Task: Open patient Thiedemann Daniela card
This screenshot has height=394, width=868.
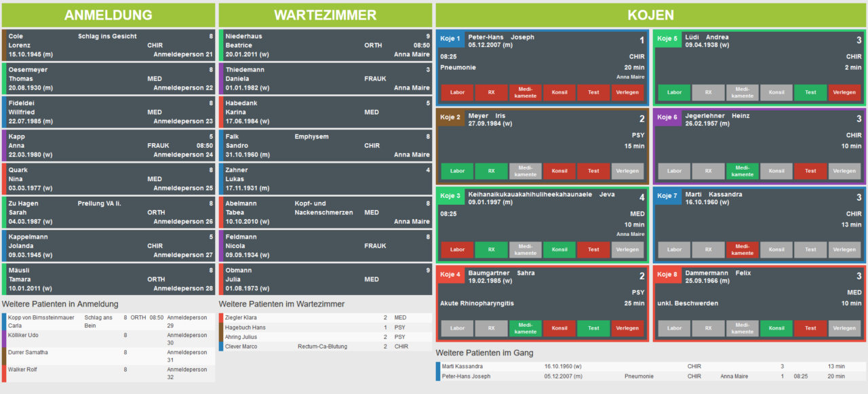Action: [x=325, y=79]
